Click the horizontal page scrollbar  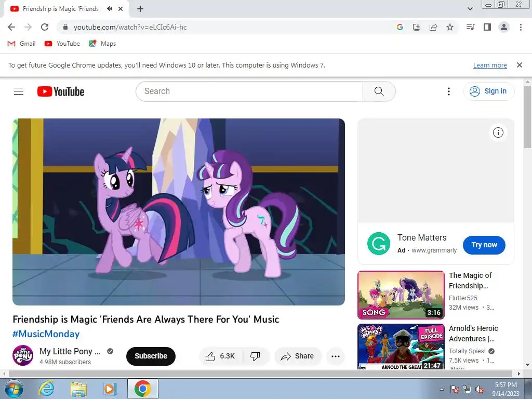click(x=260, y=374)
